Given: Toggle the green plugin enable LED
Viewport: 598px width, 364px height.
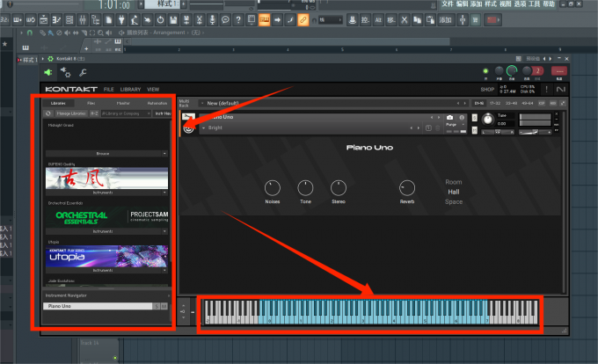Looking at the screenshot, I should [485, 71].
